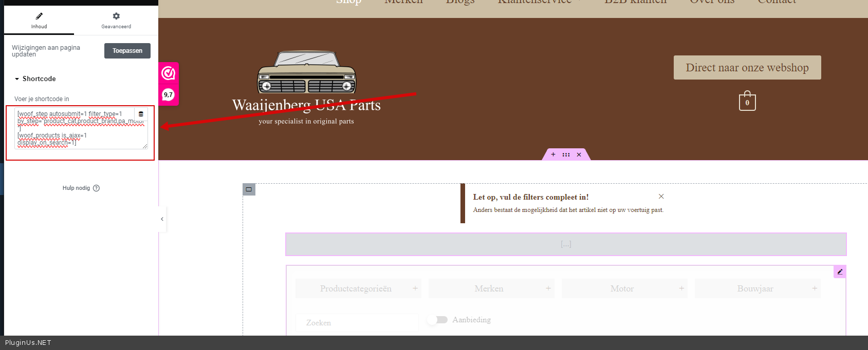
Task: Toggle the Aanbieding switch
Action: click(x=438, y=320)
